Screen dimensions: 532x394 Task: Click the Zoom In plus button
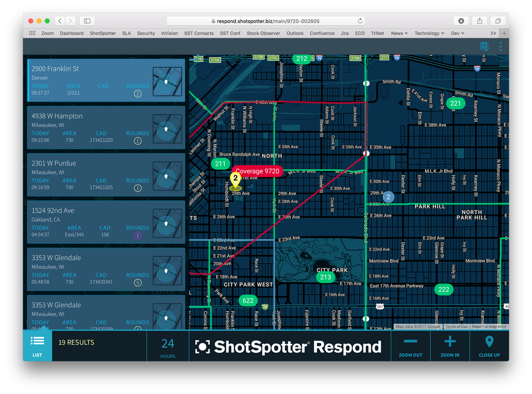(x=450, y=346)
